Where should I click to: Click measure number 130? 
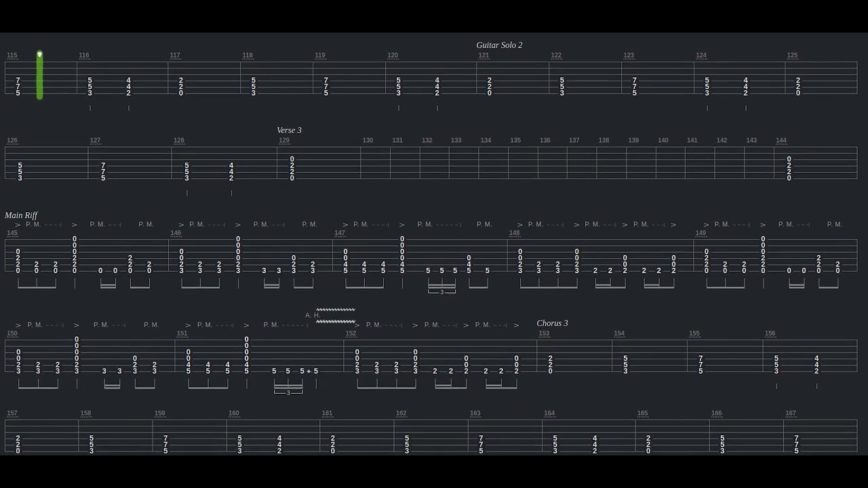pos(368,141)
